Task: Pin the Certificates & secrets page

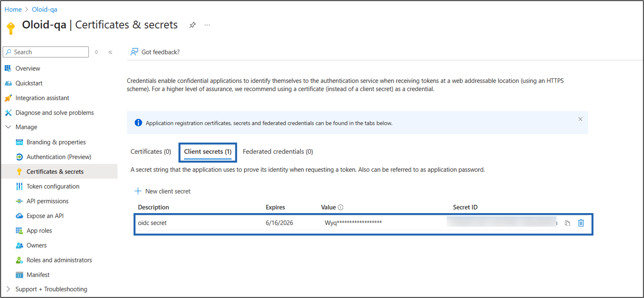Action: point(193,25)
